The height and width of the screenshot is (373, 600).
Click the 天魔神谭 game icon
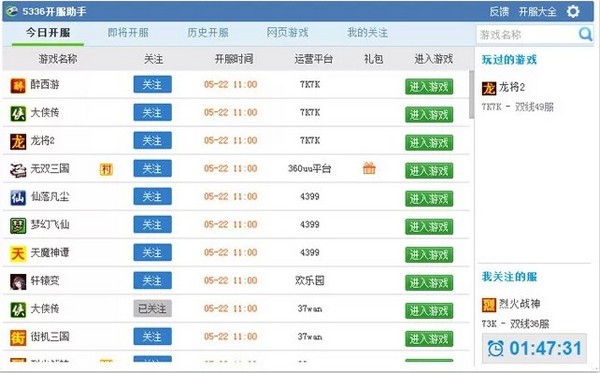click(x=18, y=253)
